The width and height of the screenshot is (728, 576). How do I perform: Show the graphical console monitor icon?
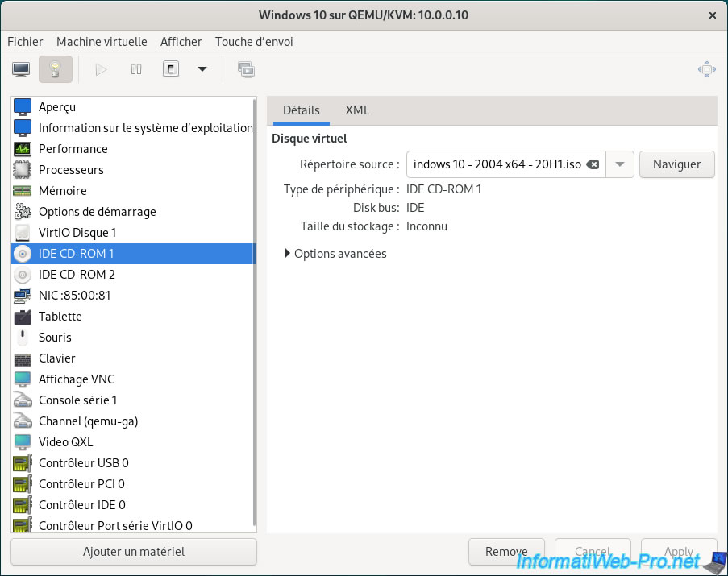point(21,69)
